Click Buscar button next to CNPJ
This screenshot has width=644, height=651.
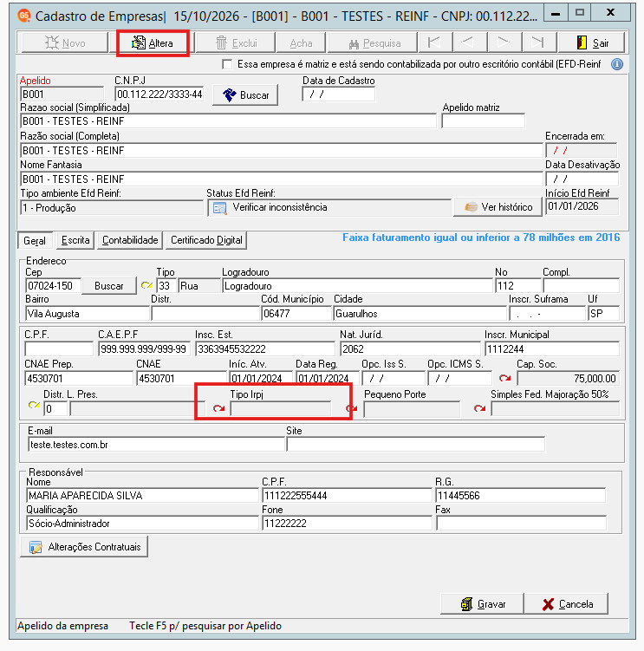(245, 95)
